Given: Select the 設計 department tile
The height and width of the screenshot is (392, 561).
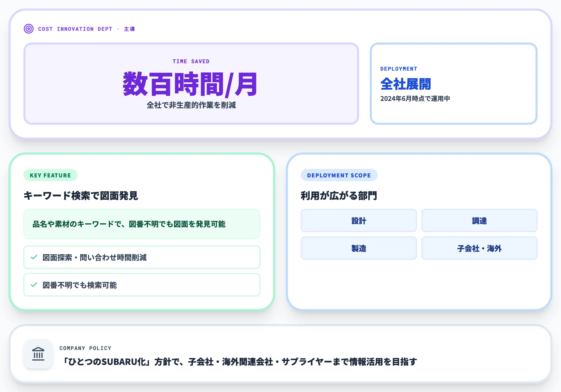Looking at the screenshot, I should pos(359,220).
